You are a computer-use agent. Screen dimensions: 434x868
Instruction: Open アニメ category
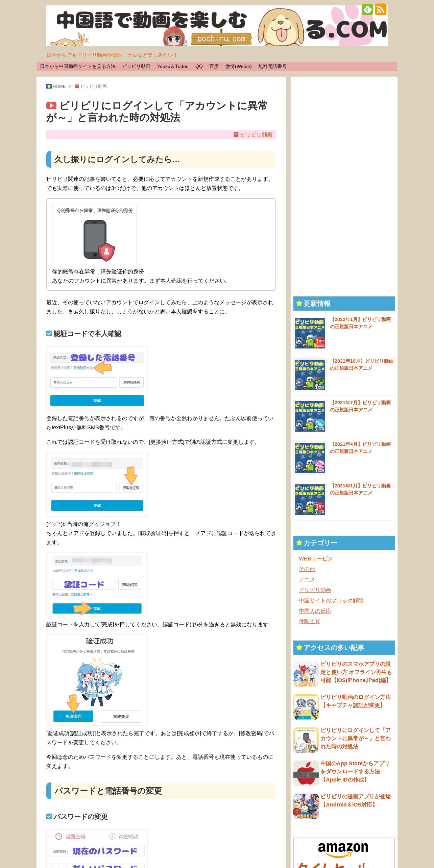[x=307, y=580]
